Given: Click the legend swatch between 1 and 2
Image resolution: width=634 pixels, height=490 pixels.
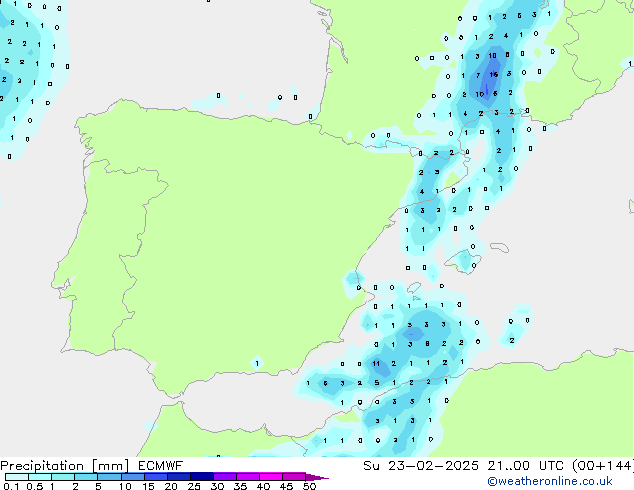Looking at the screenshot, I should [63, 477].
